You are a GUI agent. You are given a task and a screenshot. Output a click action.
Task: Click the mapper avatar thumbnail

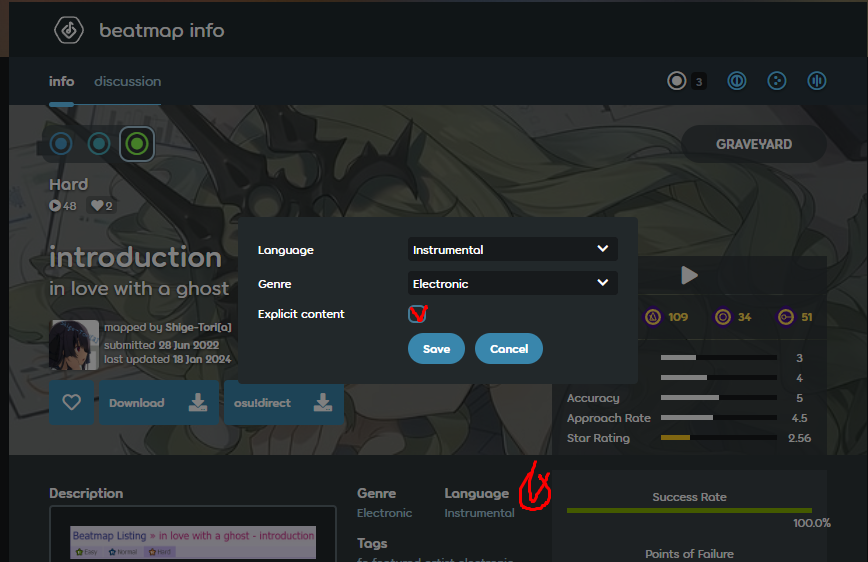click(74, 344)
